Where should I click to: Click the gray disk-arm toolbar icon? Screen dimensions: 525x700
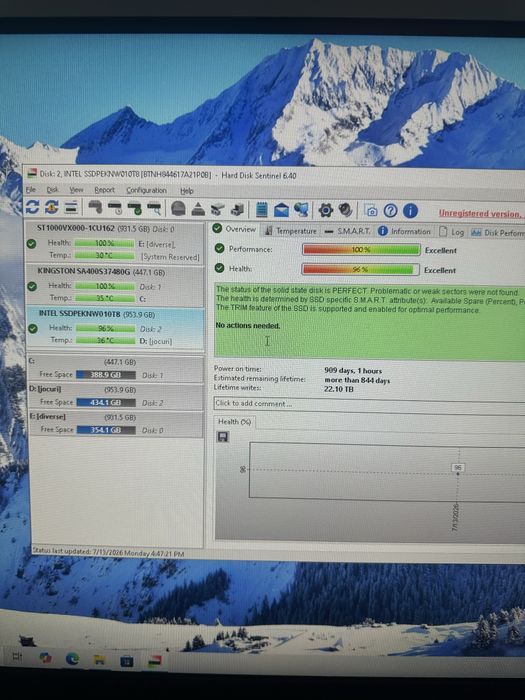coord(95,208)
